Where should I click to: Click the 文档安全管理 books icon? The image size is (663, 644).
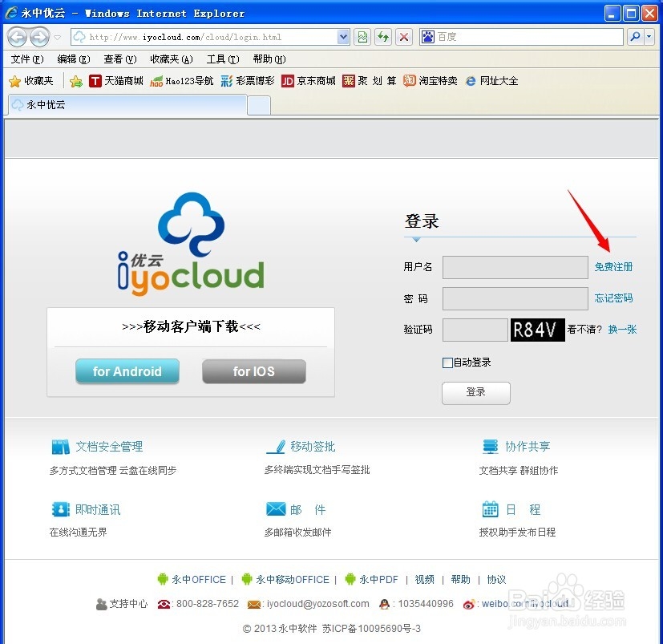(x=60, y=447)
